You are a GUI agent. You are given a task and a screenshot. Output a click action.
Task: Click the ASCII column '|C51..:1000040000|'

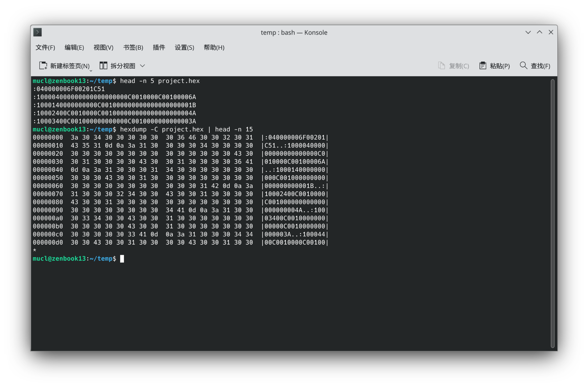coord(295,146)
